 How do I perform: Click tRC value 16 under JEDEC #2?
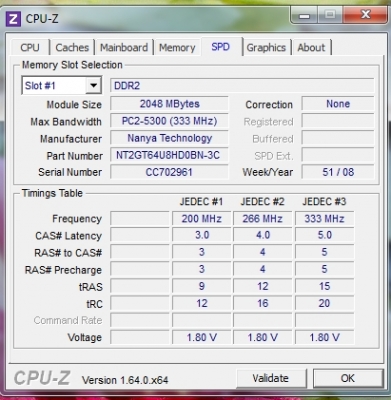pyautogui.click(x=263, y=303)
